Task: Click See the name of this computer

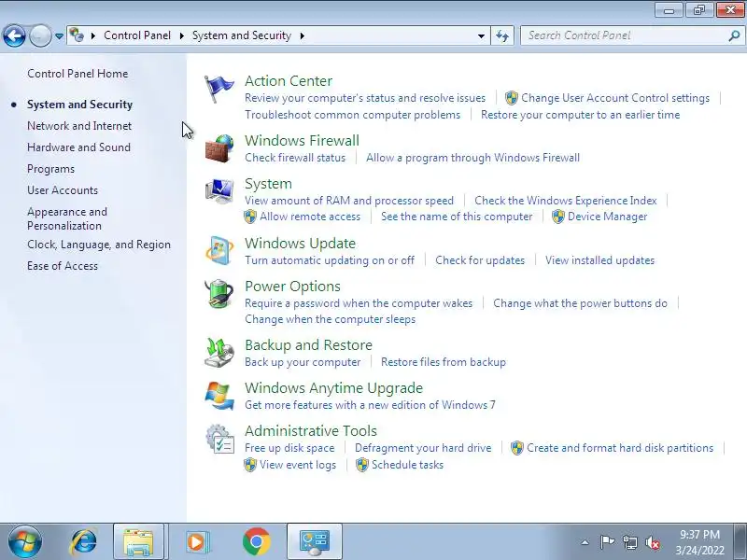Action: point(457,217)
